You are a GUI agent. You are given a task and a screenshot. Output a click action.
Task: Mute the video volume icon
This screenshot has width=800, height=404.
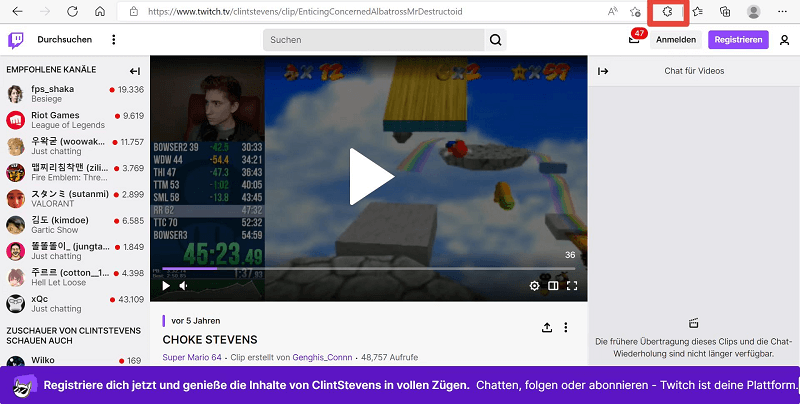click(184, 286)
